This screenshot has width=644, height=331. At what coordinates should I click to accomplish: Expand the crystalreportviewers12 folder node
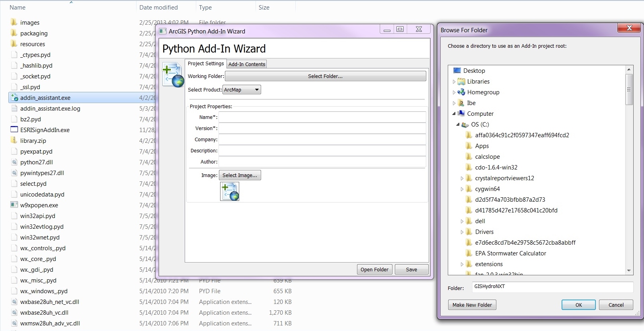point(462,178)
